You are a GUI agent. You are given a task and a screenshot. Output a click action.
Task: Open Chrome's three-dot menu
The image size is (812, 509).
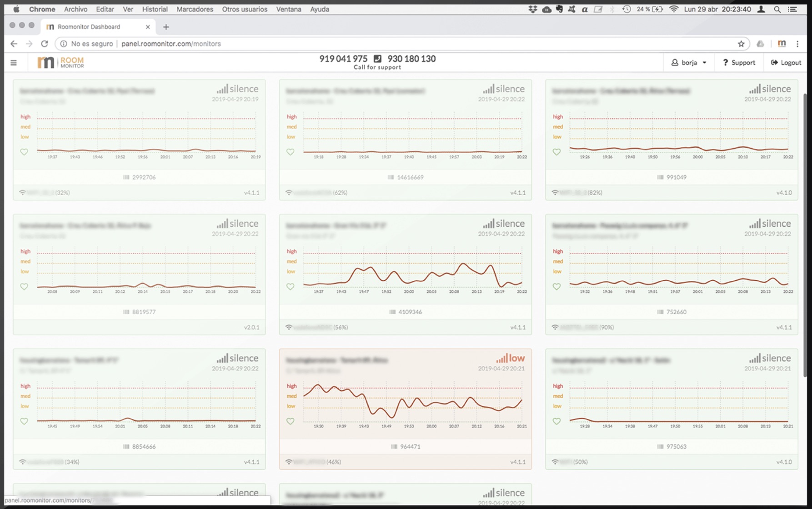coord(797,44)
